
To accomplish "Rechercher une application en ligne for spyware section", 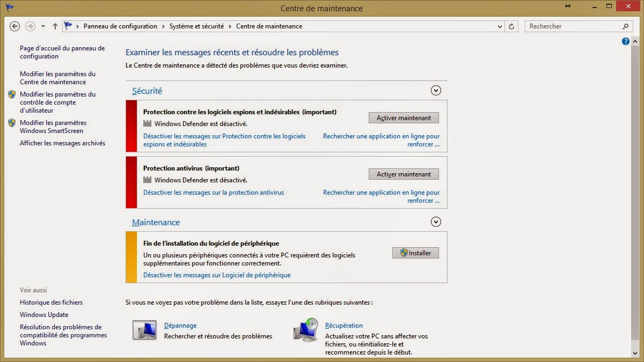I will (x=381, y=140).
